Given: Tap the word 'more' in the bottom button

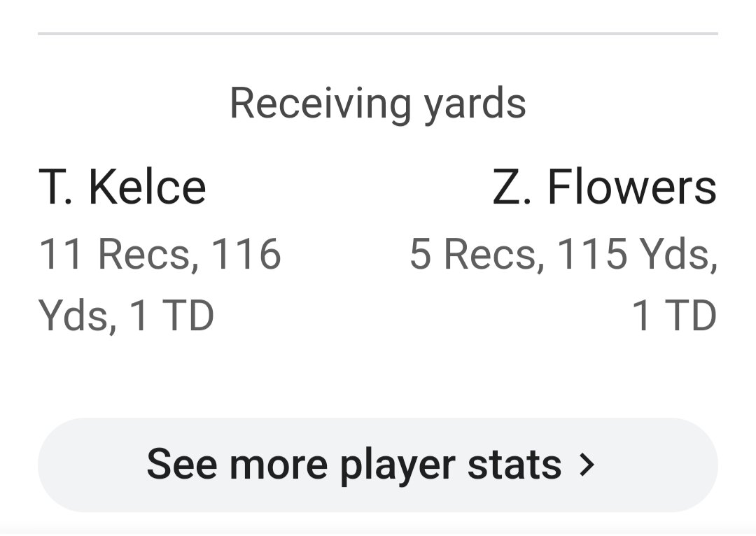Looking at the screenshot, I should 279,467.
